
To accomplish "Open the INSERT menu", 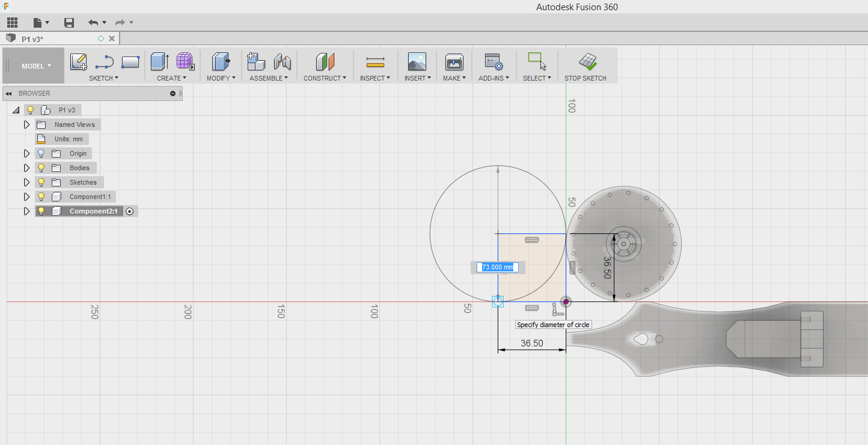I will coord(417,78).
